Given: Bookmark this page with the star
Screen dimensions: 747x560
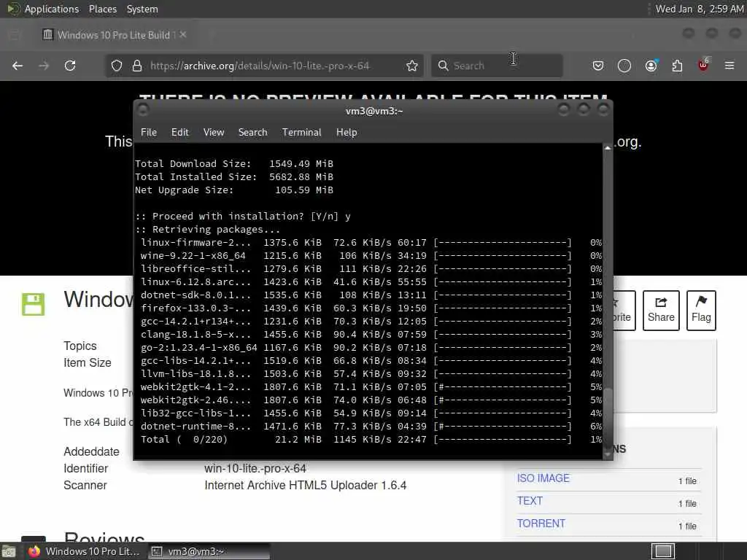Looking at the screenshot, I should pyautogui.click(x=412, y=66).
